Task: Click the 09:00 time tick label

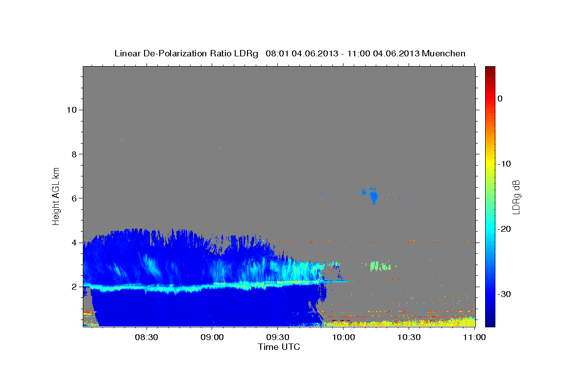Action: tap(213, 338)
